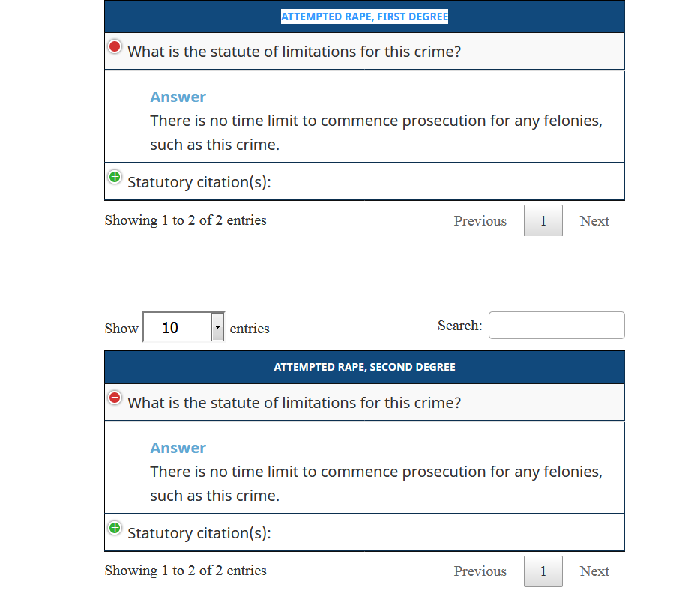Open the Show entries dropdown arrow
Screen dimensions: 700x594
click(x=217, y=327)
